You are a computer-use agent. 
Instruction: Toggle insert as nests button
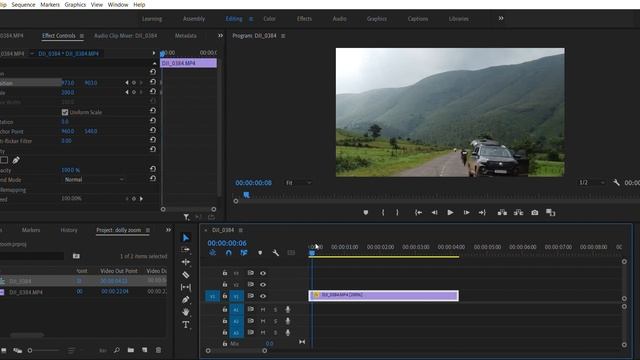coord(213,253)
